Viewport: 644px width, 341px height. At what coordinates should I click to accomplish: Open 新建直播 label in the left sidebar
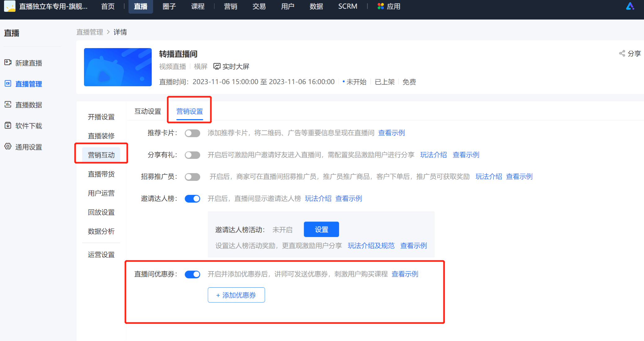[29, 63]
